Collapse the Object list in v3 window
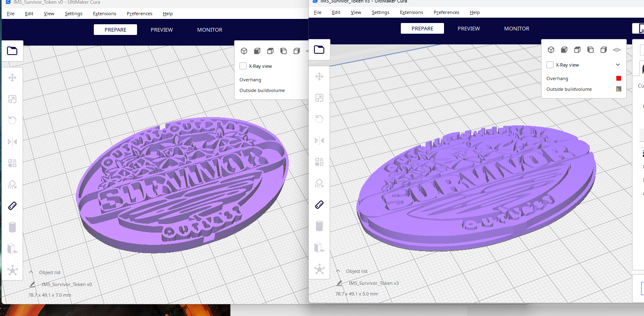 338,271
